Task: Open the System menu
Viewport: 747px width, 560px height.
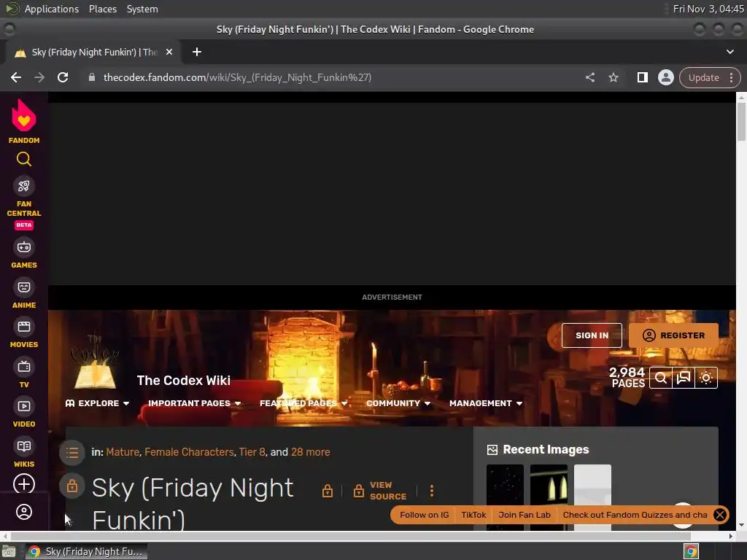Action: click(142, 9)
